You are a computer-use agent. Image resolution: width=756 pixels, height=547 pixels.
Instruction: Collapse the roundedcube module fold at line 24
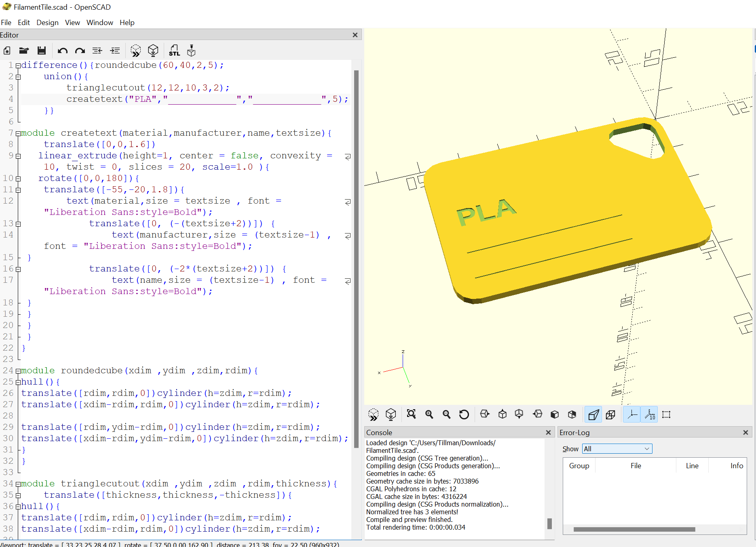[18, 371]
